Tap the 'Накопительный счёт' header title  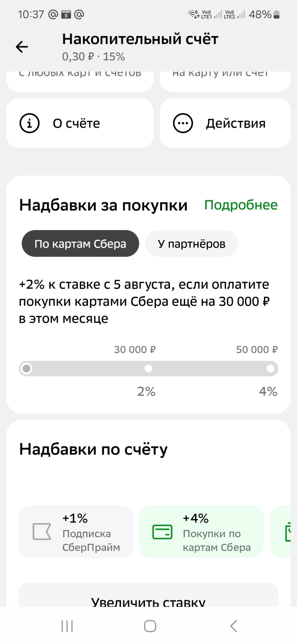(140, 39)
